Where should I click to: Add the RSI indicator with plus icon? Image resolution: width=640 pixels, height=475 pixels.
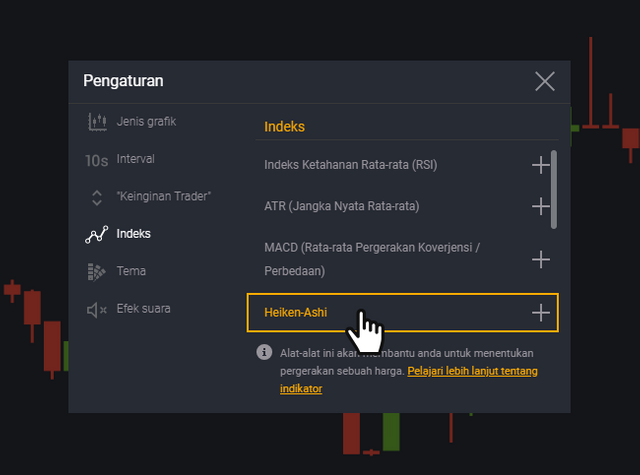[x=541, y=165]
